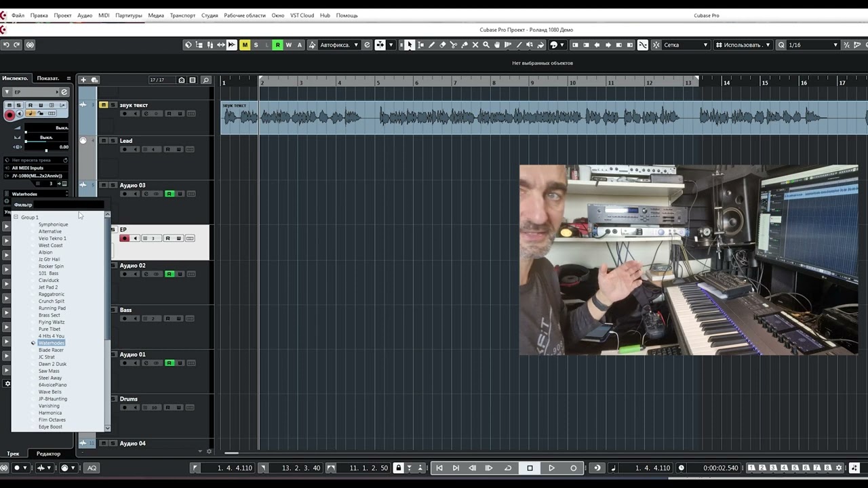
Task: Rewind the transport
Action: (x=473, y=468)
